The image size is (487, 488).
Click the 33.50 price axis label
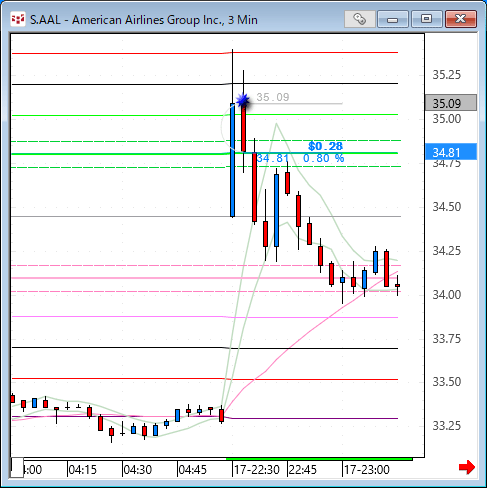[447, 381]
